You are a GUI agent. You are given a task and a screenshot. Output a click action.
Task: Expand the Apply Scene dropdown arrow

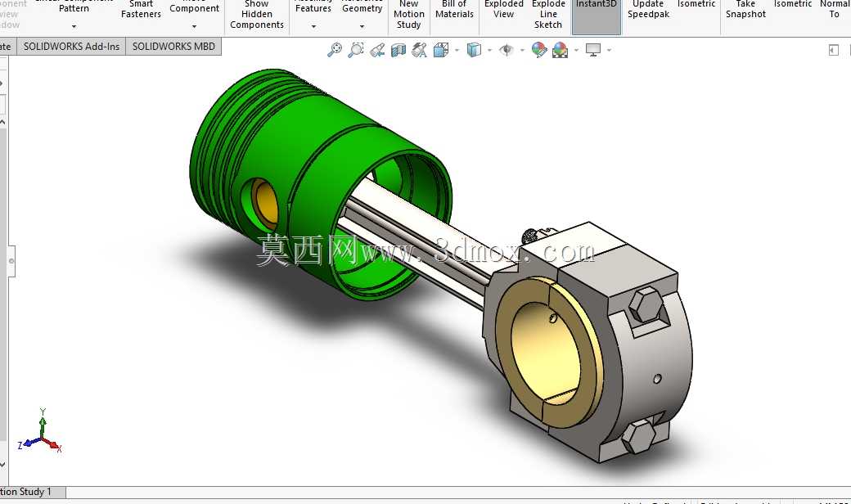tap(576, 51)
